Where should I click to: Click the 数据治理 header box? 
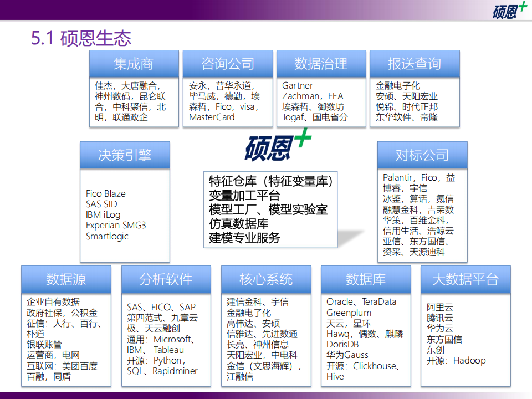coord(321,64)
